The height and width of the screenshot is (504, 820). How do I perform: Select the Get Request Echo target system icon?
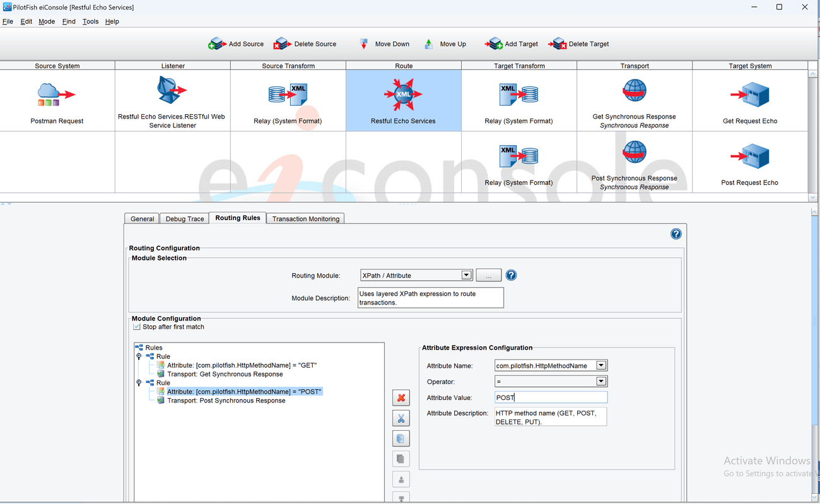tap(749, 95)
